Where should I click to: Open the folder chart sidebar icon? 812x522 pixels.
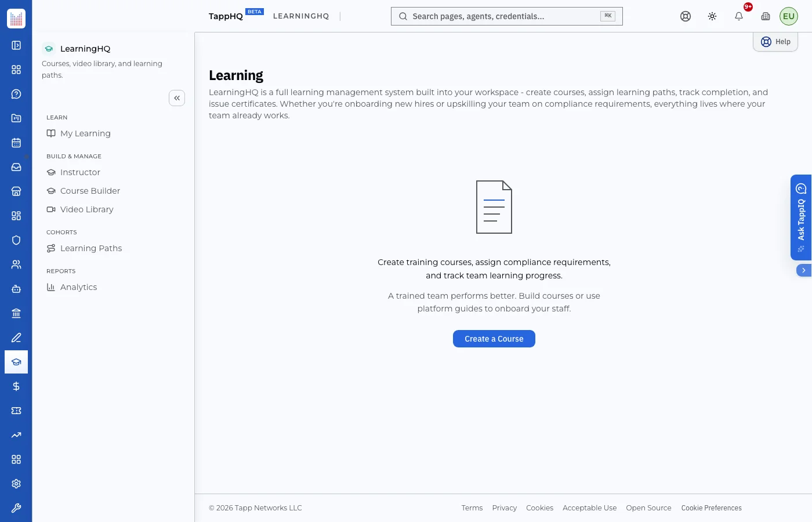pos(16,118)
